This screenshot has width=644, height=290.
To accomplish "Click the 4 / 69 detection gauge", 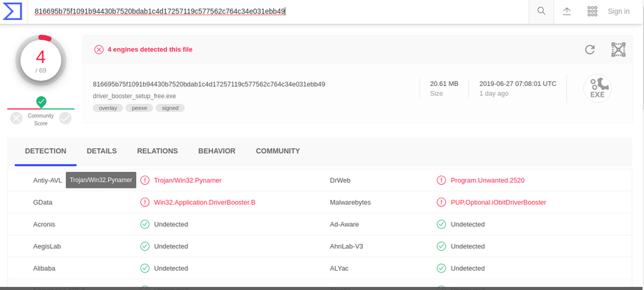I will pos(41,60).
